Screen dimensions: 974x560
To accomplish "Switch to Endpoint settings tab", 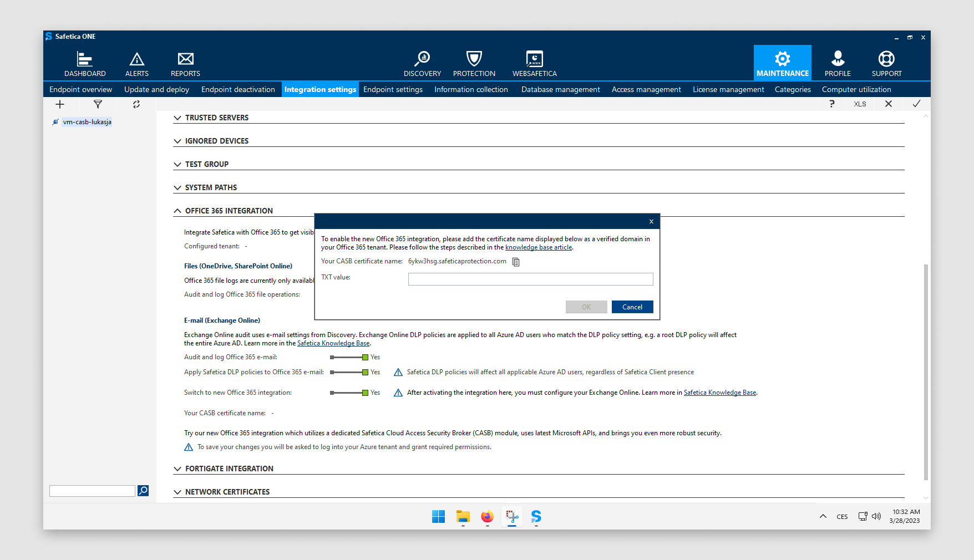I will coord(393,89).
